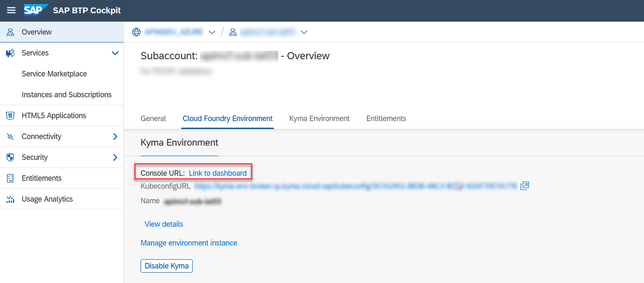Click the Services puzzle icon
The image size is (644, 283).
(x=10, y=53)
